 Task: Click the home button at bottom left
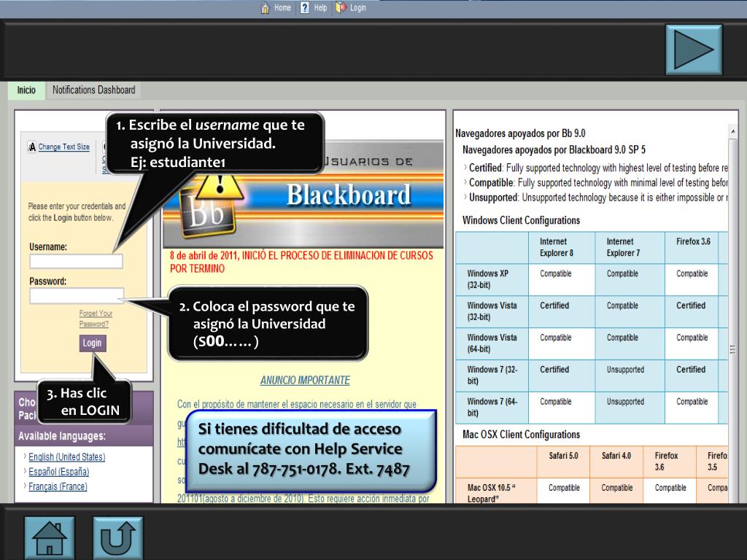pos(50,538)
